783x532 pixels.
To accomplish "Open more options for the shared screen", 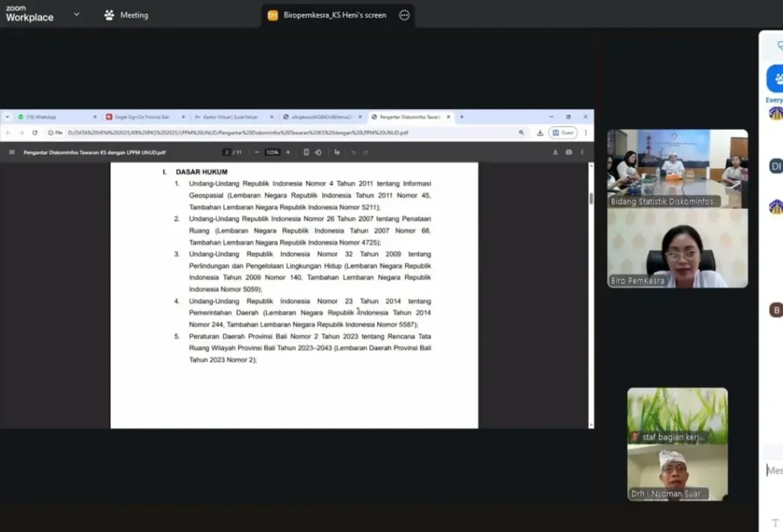I will click(x=404, y=15).
